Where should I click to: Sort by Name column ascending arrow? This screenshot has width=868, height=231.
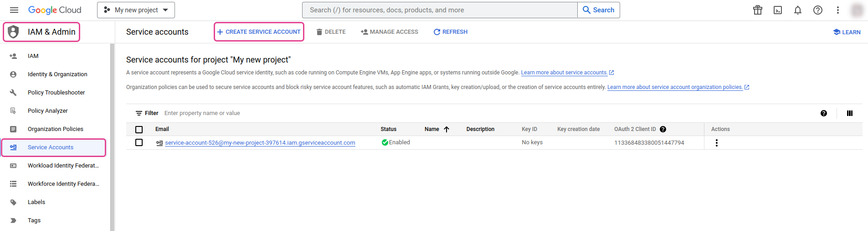point(447,129)
